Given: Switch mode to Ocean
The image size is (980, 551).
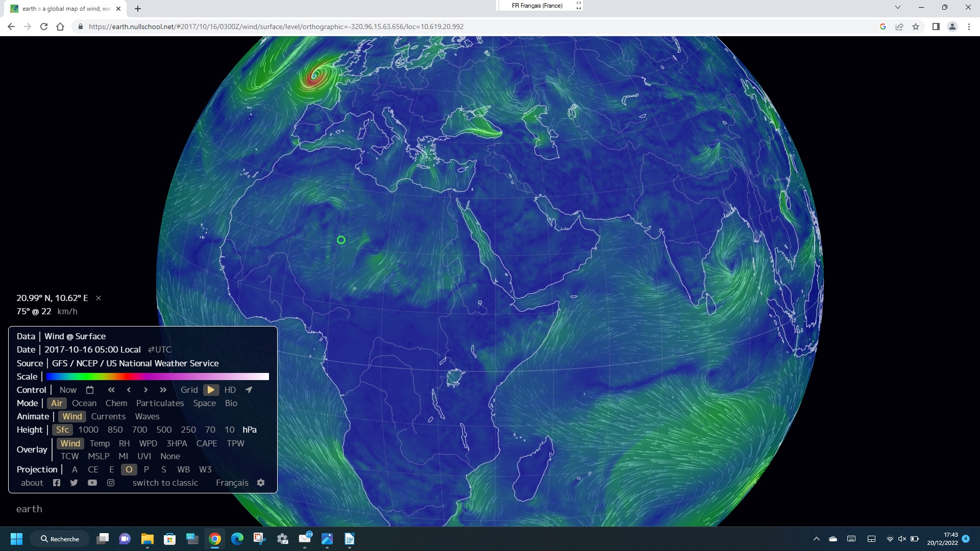Looking at the screenshot, I should coord(84,403).
